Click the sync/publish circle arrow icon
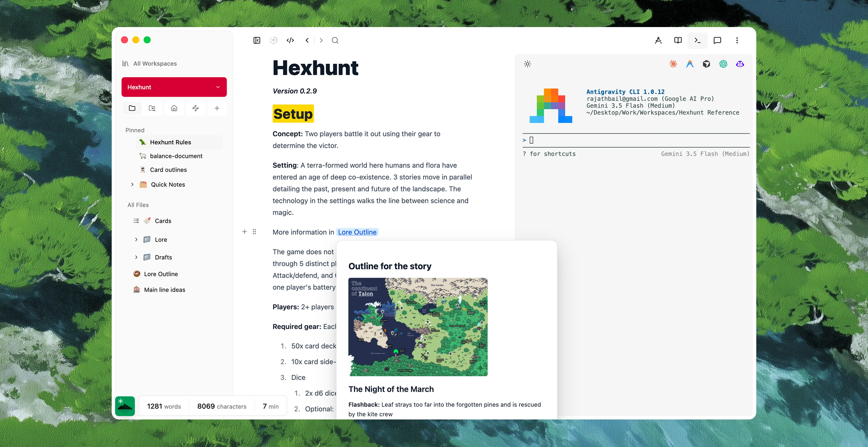This screenshot has height=447, width=868. (274, 40)
